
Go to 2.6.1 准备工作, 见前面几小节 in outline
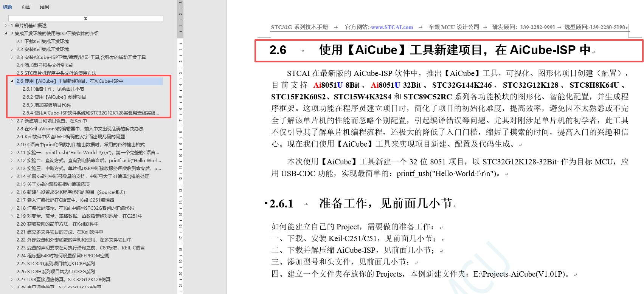(x=53, y=89)
